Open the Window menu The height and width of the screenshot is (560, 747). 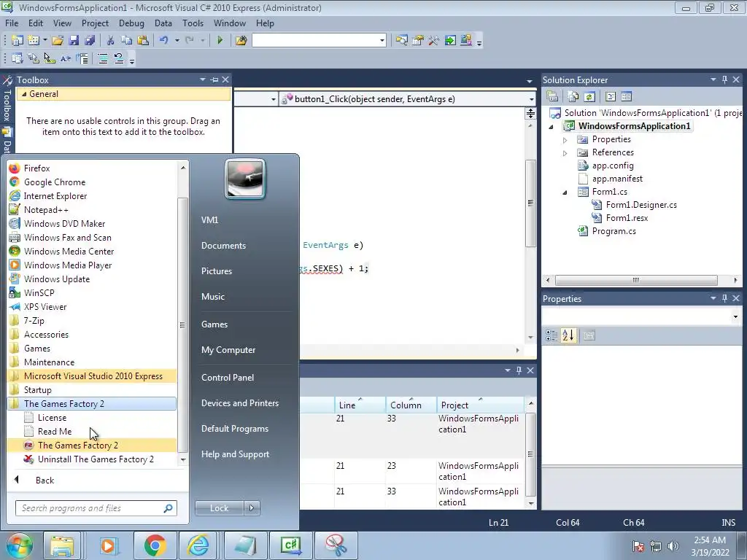click(x=230, y=23)
